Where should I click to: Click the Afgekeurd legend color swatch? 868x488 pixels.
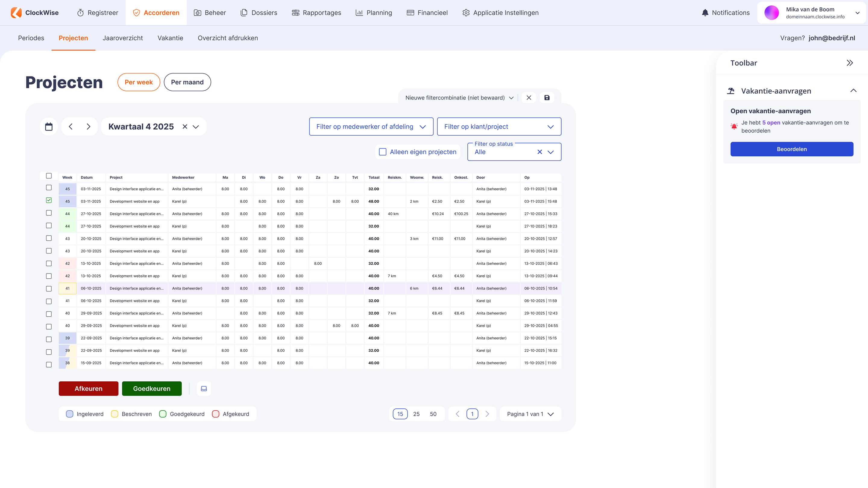pos(216,414)
